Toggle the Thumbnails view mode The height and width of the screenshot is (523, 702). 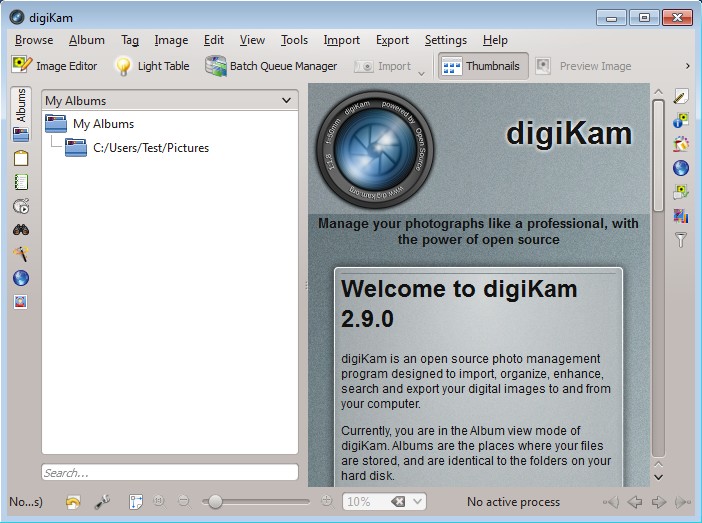pyautogui.click(x=483, y=66)
